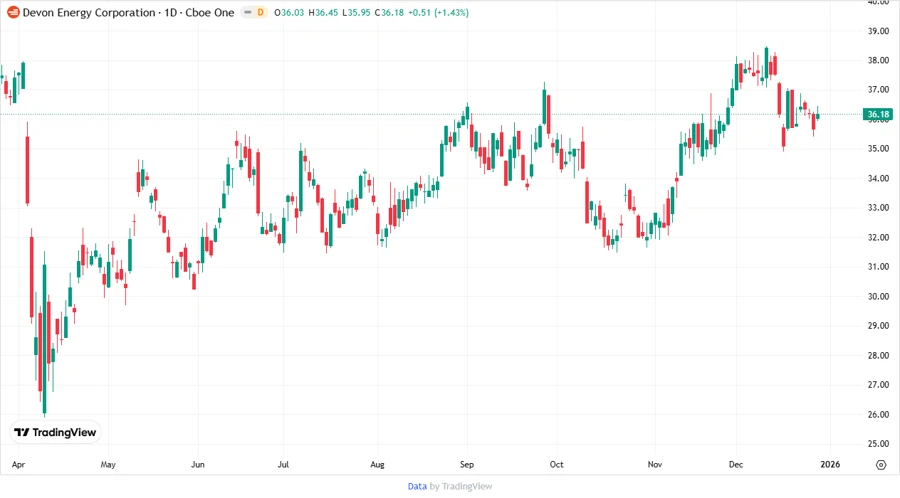900x498 pixels.
Task: Click the 27.00 price axis label
Action: [878, 385]
